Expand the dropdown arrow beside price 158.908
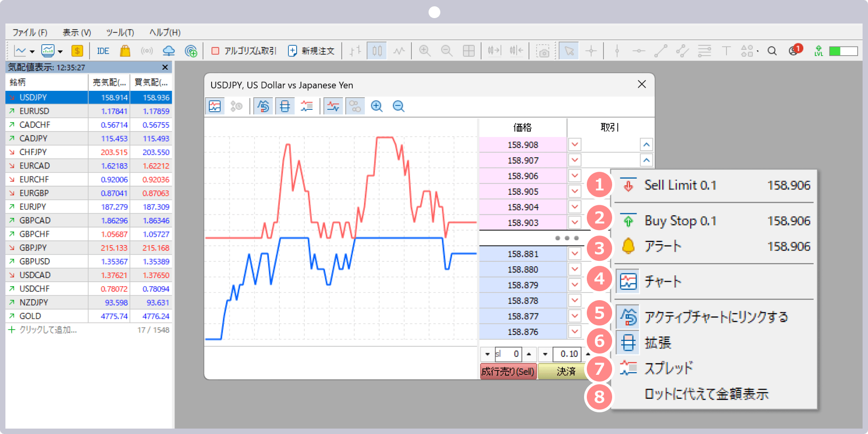The height and width of the screenshot is (434, 868). tap(575, 145)
